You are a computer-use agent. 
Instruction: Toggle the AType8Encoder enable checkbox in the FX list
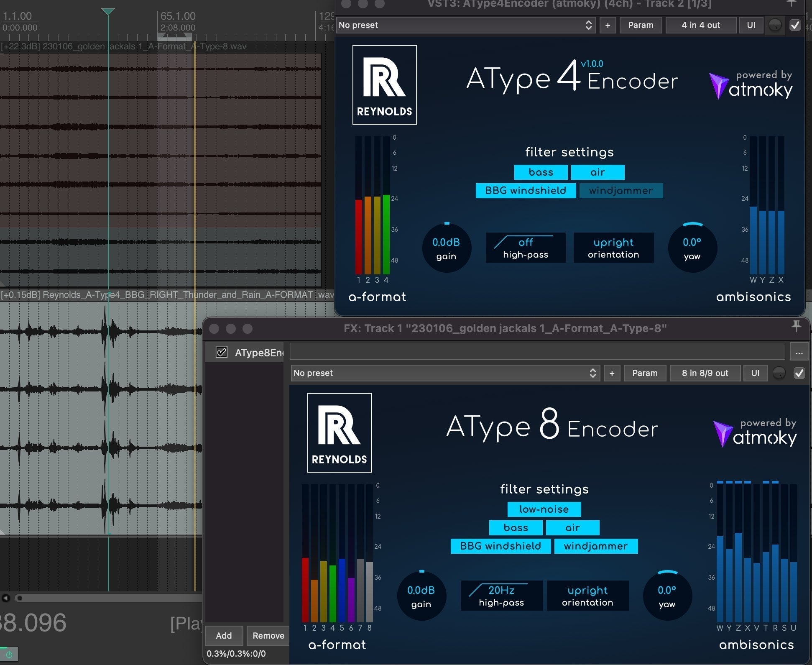click(x=221, y=353)
